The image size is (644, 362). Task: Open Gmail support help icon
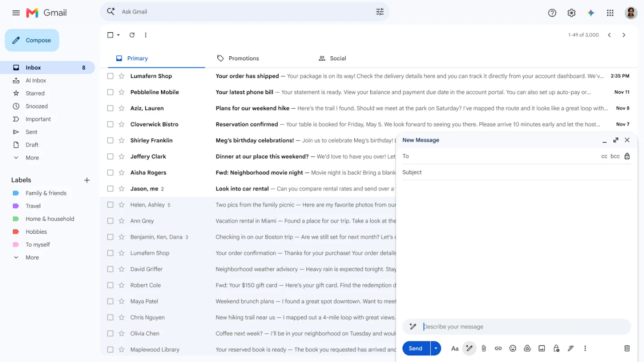click(x=552, y=13)
